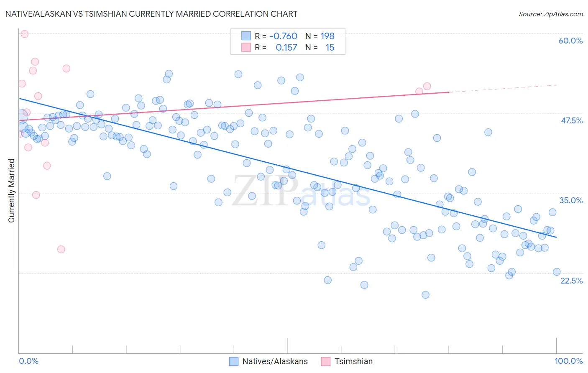The width and height of the screenshot is (588, 373).
Task: Click the chart title text
Action: click(151, 14)
